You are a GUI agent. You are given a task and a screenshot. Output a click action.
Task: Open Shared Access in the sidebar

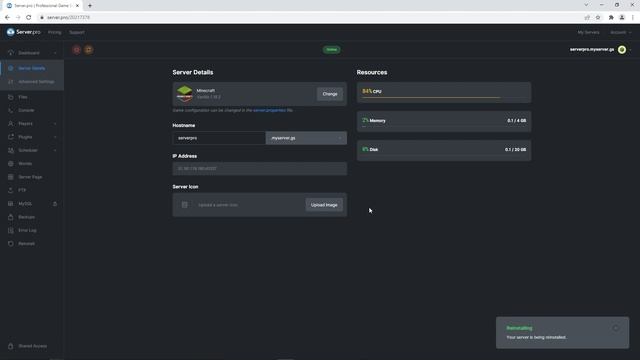pyautogui.click(x=32, y=346)
